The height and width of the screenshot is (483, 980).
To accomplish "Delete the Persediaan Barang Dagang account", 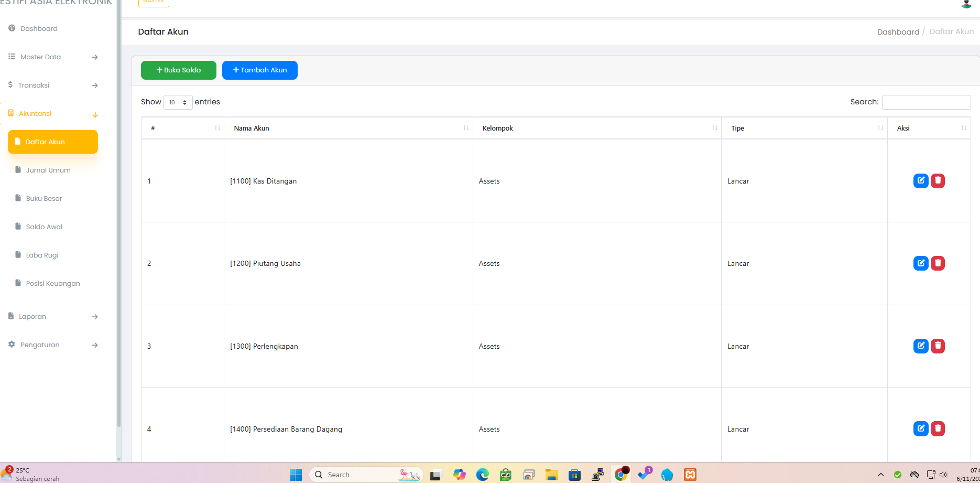I will [x=938, y=429].
